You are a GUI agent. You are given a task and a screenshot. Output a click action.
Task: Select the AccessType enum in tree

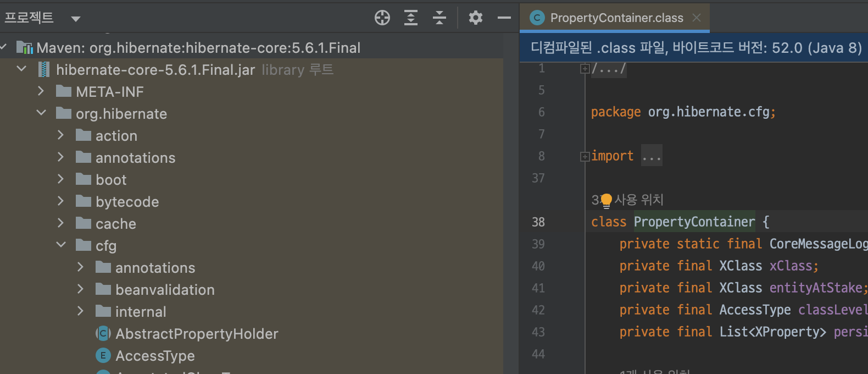(155, 356)
